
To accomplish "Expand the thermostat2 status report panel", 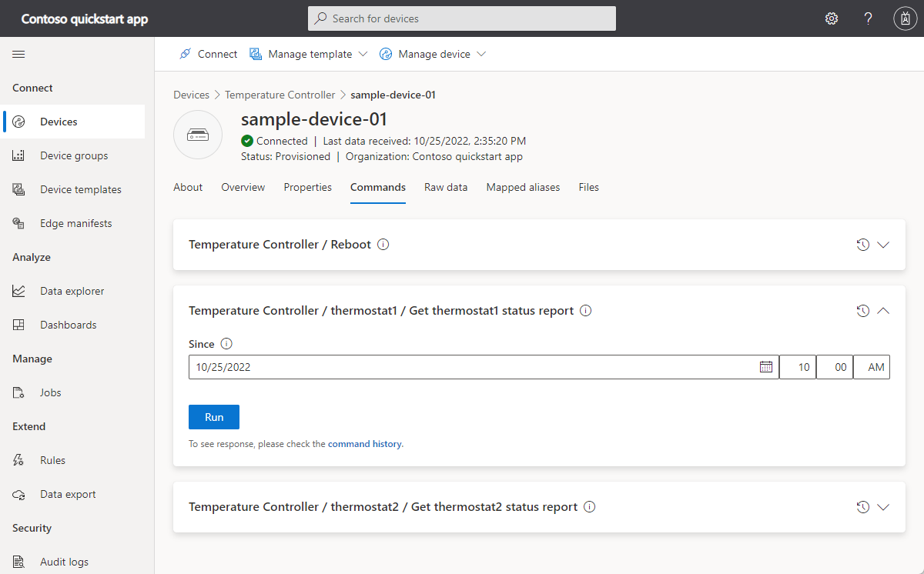I will click(x=883, y=507).
